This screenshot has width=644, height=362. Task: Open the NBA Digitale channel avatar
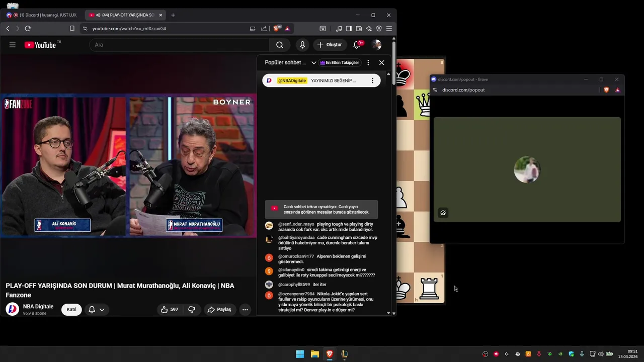click(x=12, y=309)
